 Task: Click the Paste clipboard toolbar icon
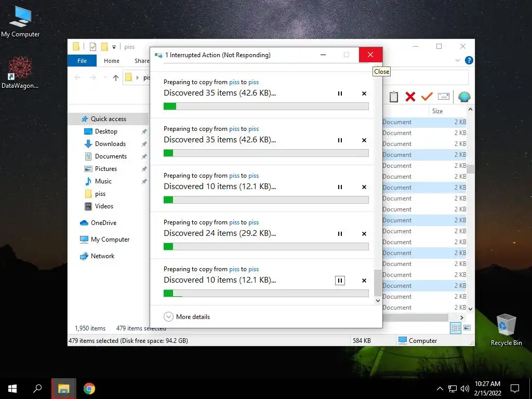(394, 97)
